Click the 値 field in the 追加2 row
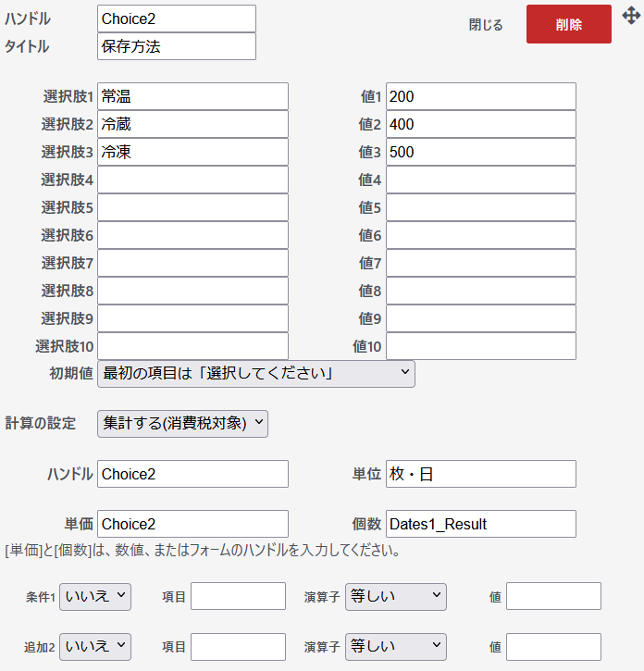The width and height of the screenshot is (644, 671). tap(553, 647)
